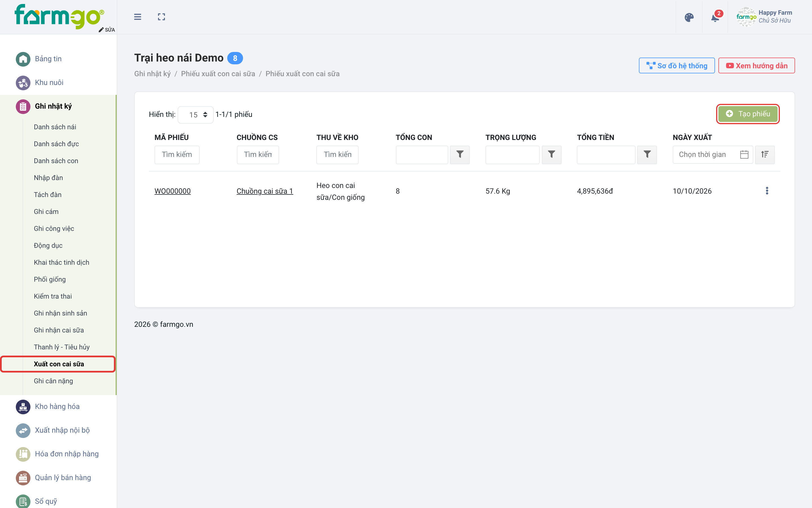This screenshot has height=508, width=812.
Task: Focus the Chuồng CS search field
Action: click(x=258, y=155)
